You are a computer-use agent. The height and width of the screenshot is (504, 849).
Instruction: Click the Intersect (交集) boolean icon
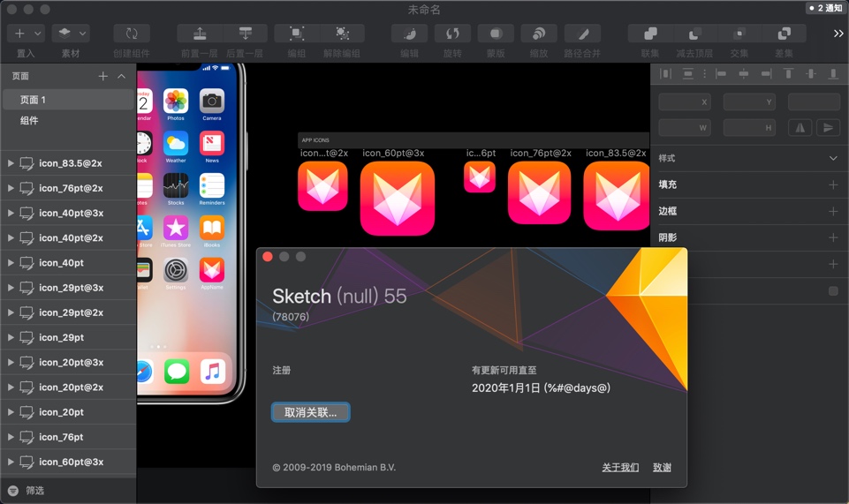[739, 34]
